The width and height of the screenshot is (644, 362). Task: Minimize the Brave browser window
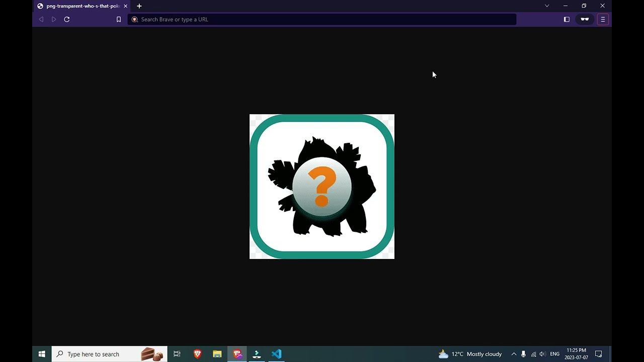click(566, 6)
